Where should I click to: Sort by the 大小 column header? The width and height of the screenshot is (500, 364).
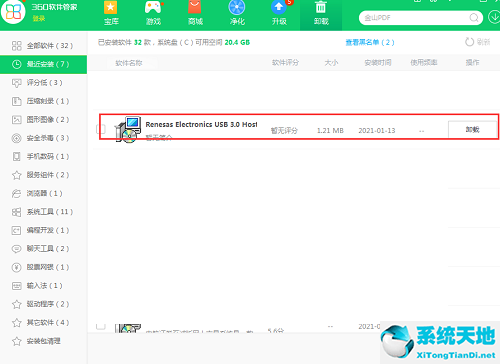(331, 62)
